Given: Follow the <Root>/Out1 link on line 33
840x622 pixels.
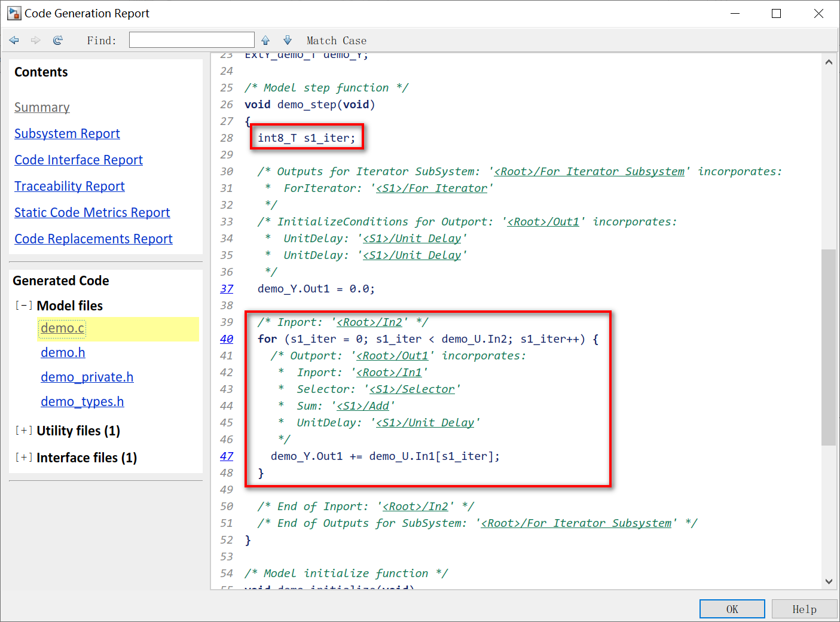Looking at the screenshot, I should [543, 222].
